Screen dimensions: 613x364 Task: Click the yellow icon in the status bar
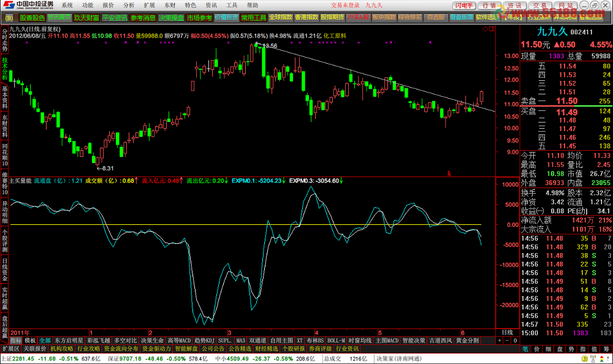[585, 358]
